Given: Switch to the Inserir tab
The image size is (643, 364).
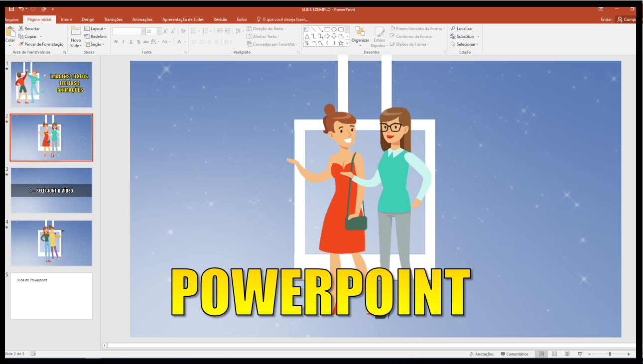Looking at the screenshot, I should pos(67,19).
